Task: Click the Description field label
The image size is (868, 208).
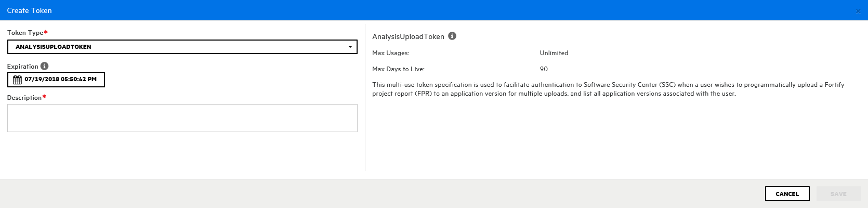Action: 24,98
